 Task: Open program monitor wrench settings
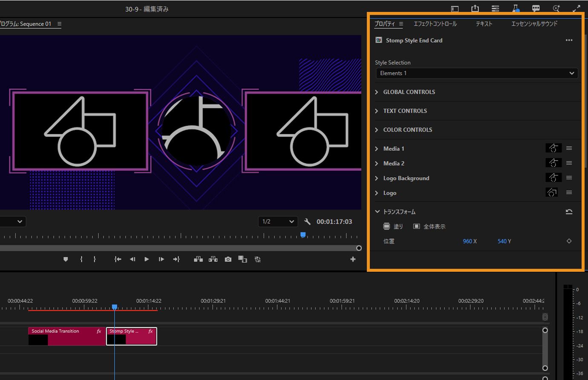(x=307, y=222)
